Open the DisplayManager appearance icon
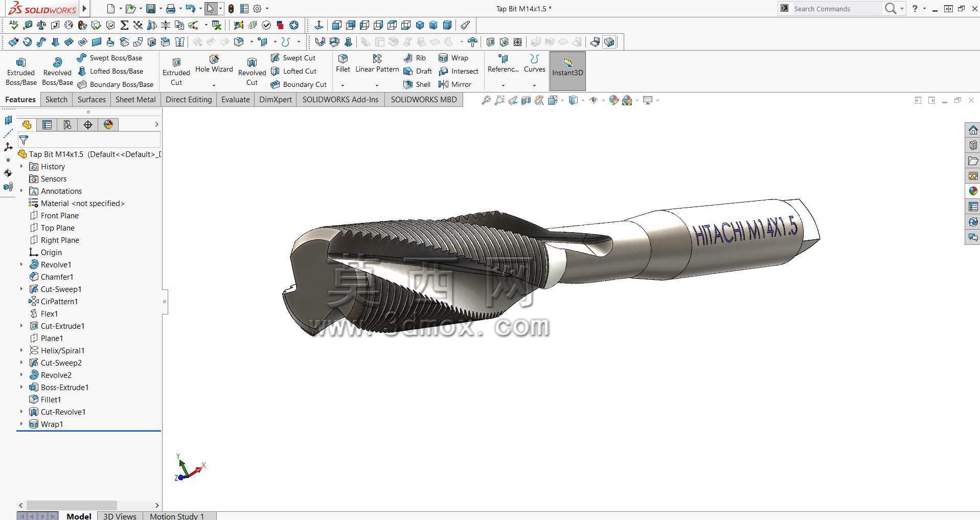 (108, 125)
